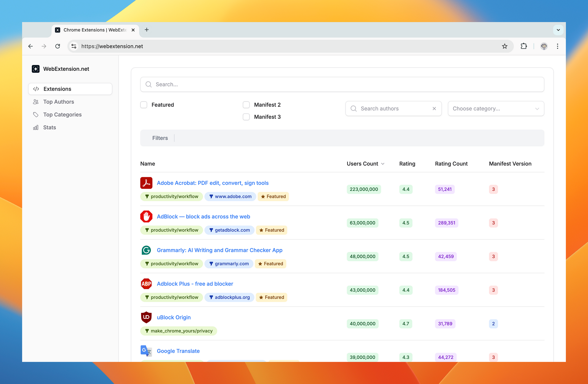Filter by adblockplus.org author tag
This screenshot has width=588, height=384.
229,297
